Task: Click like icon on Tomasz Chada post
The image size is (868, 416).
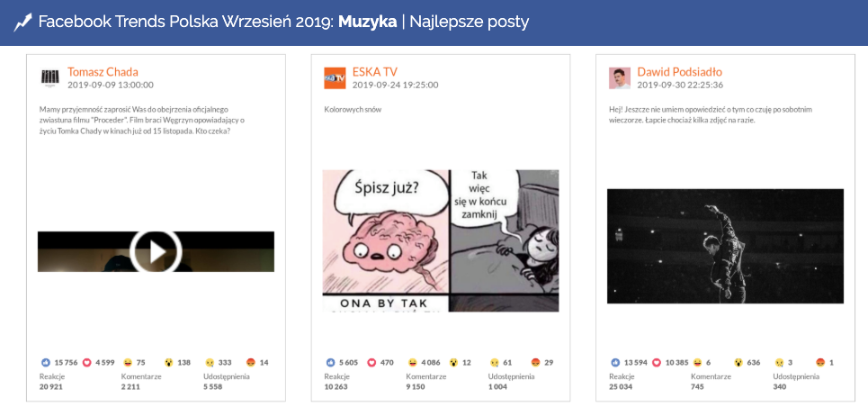Action: (x=46, y=363)
